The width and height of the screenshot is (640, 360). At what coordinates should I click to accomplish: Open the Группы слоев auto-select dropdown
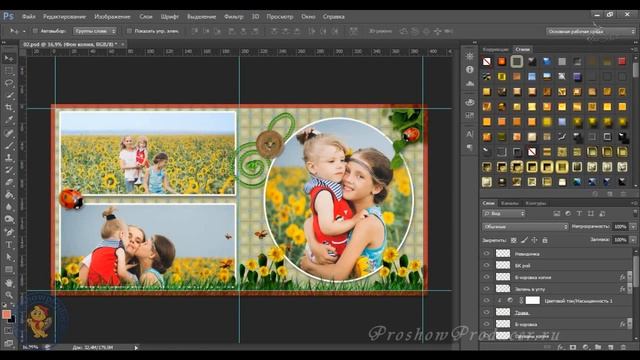(95, 31)
